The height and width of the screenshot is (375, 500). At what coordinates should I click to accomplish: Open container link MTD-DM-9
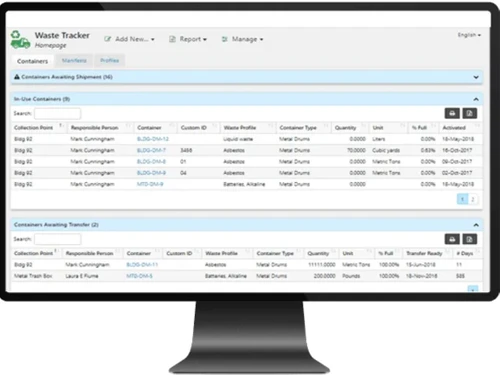[x=150, y=184]
